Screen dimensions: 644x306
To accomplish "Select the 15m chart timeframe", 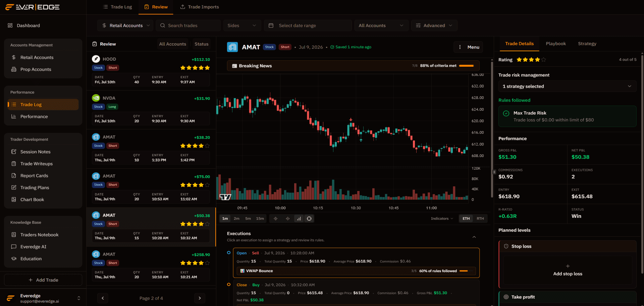I will (260, 219).
